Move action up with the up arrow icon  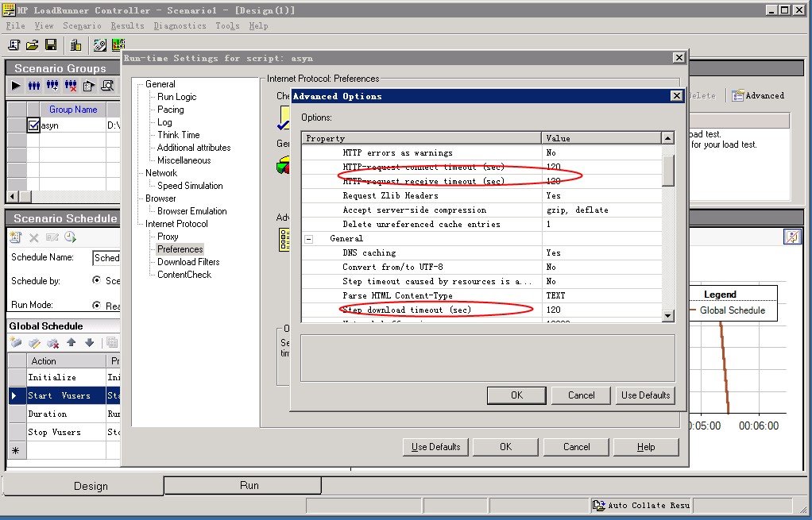pos(71,342)
